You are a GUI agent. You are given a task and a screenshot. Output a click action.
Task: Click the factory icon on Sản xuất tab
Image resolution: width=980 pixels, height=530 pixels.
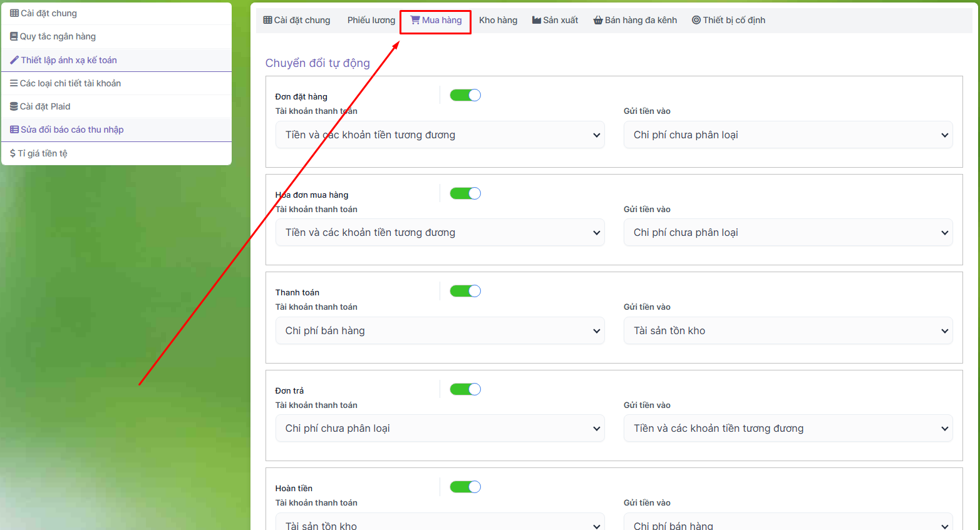[537, 20]
